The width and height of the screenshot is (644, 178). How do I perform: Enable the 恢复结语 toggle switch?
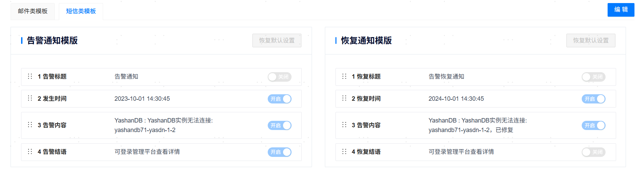coord(593,152)
